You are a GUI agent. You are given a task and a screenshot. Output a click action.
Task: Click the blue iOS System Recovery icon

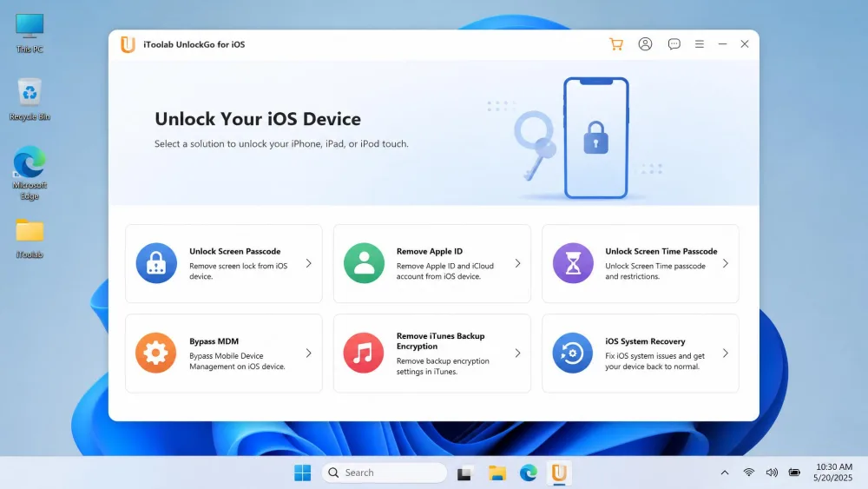(x=572, y=353)
